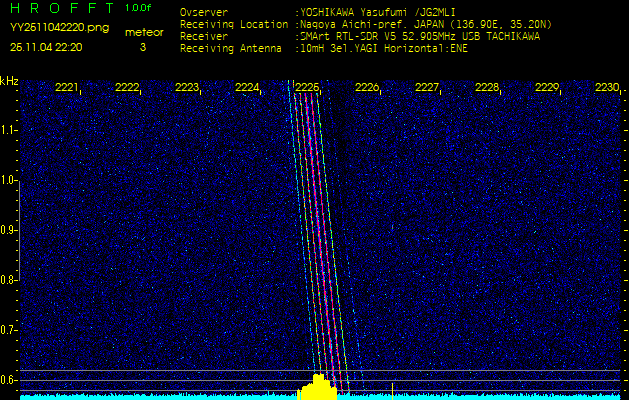Select the 2223 time axis marker
Screen dimensions: 629x400
(187, 88)
